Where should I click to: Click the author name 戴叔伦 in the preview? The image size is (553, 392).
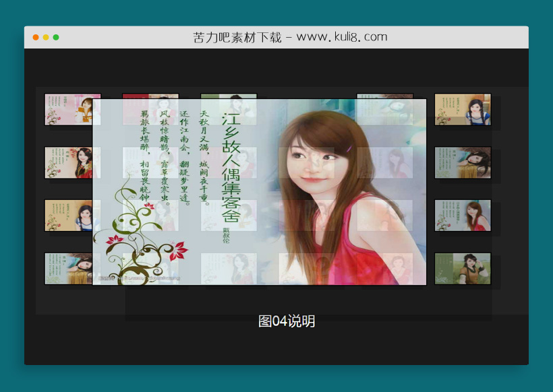[x=226, y=237]
